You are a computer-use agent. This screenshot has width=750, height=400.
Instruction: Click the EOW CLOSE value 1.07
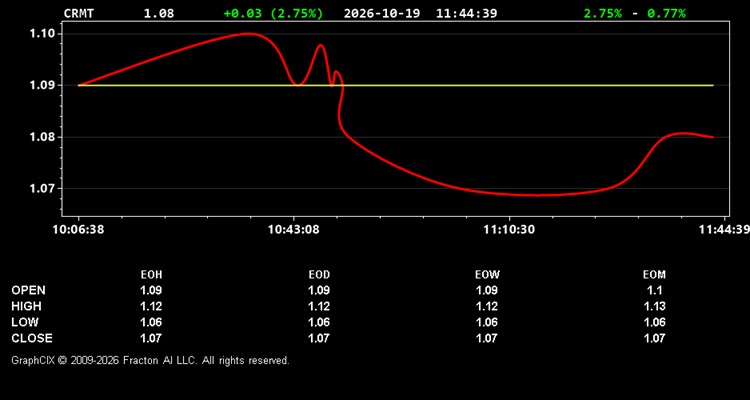tap(486, 338)
